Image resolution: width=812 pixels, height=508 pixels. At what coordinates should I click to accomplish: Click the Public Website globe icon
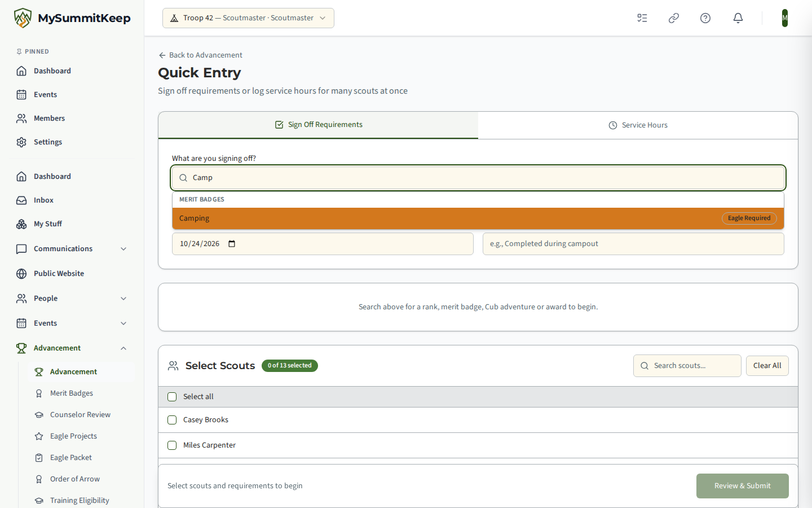point(21,274)
